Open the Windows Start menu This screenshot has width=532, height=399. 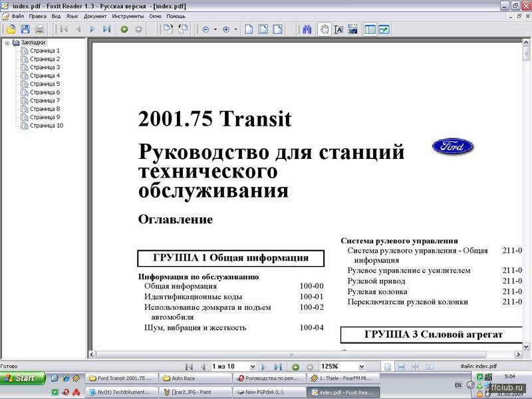23,378
